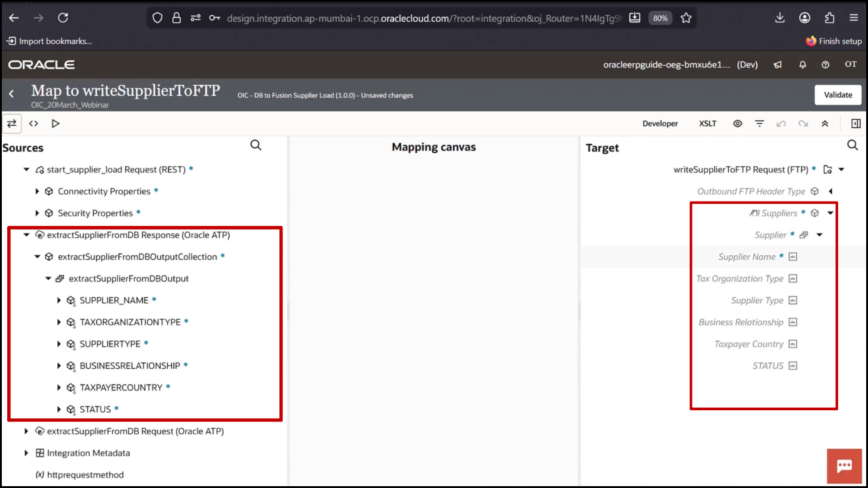
Task: Select Tax Organization Type target field
Action: (740, 278)
